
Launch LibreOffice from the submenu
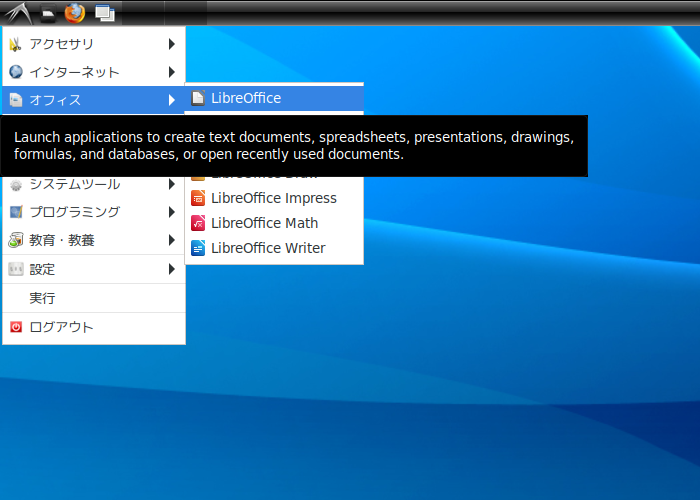(x=274, y=98)
